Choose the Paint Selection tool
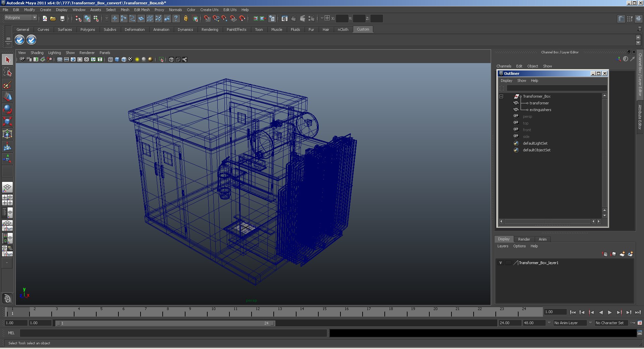The width and height of the screenshot is (644, 349). (x=7, y=85)
